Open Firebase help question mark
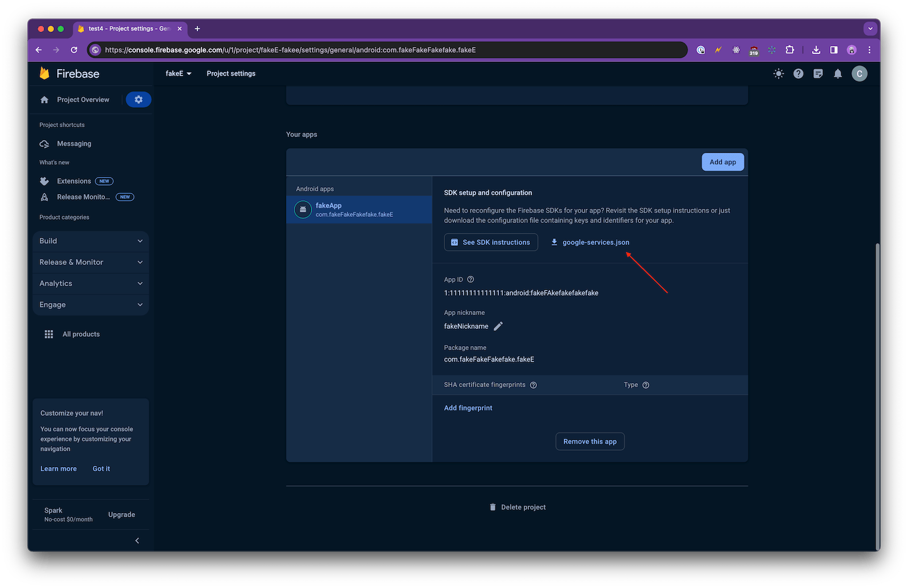The height and width of the screenshot is (588, 908). [x=798, y=73]
